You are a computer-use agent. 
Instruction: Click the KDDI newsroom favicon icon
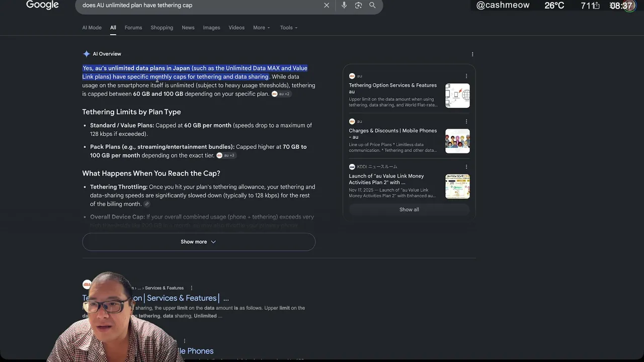click(352, 166)
